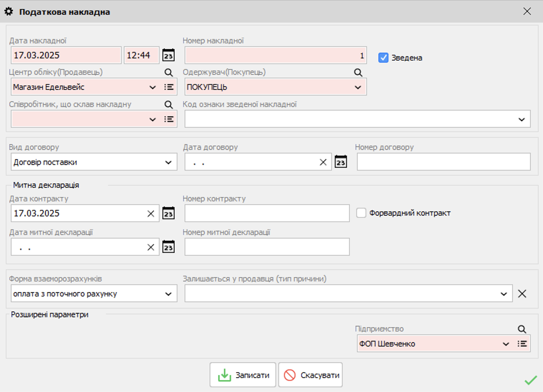Expand Код ознаки зведеної накладної dropdown

(522, 119)
